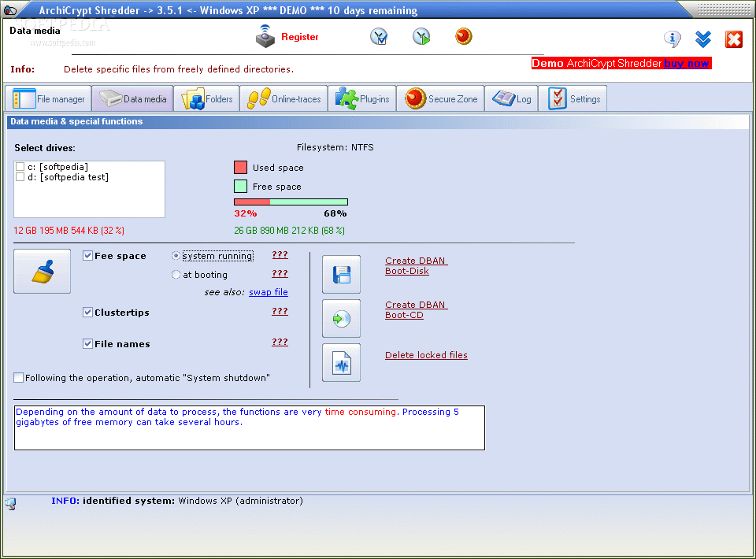This screenshot has width=756, height=559.
Task: Click empty area of Select drives list box
Action: click(x=89, y=201)
